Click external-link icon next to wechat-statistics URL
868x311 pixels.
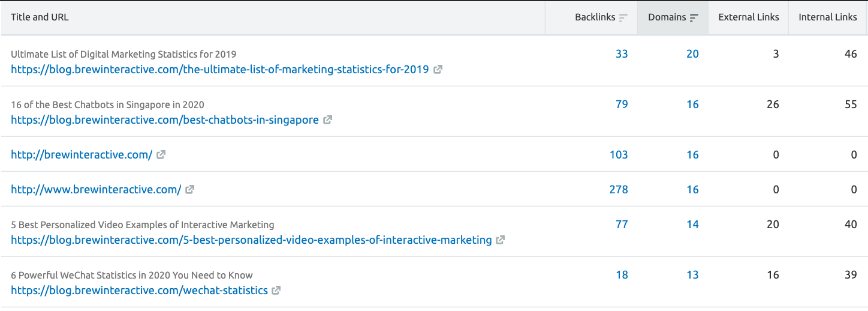pos(276,291)
